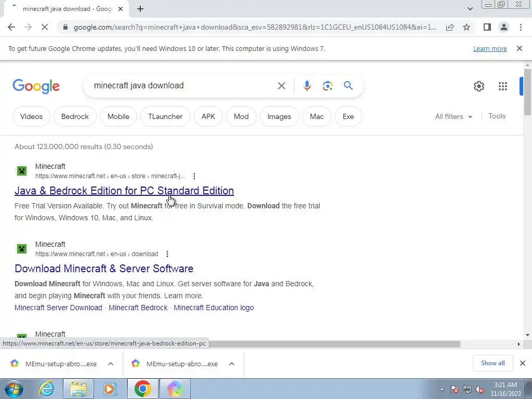Open tab search chevron in title bar
This screenshot has width=532, height=399.
(x=470, y=9)
